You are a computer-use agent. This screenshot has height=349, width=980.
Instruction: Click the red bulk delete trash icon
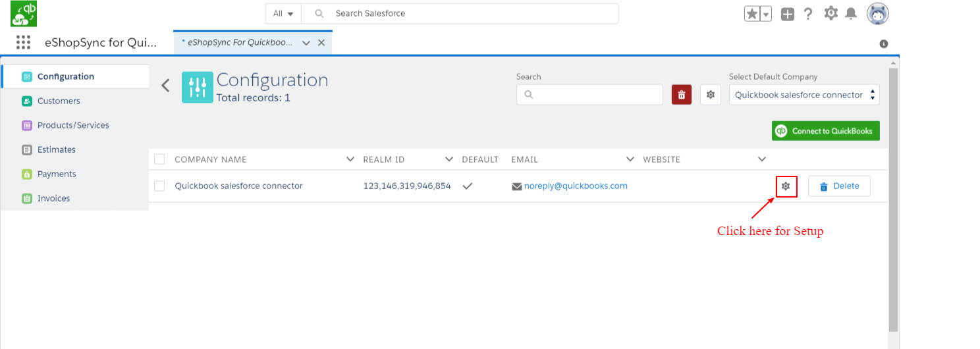tap(681, 95)
